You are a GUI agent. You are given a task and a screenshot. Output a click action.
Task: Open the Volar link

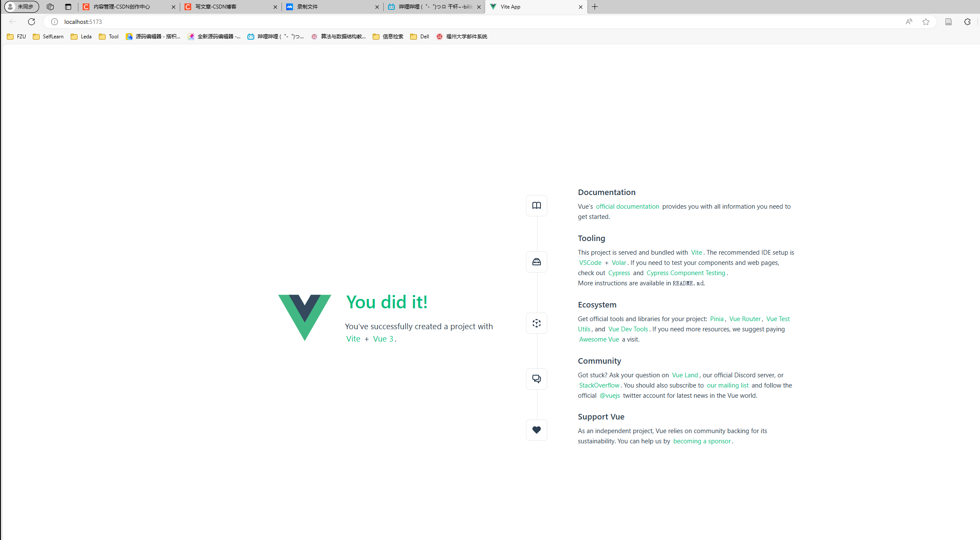[619, 263]
